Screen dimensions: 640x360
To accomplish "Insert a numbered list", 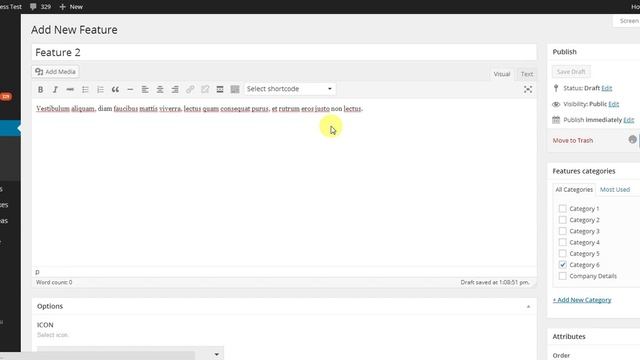I will click(x=100, y=89).
